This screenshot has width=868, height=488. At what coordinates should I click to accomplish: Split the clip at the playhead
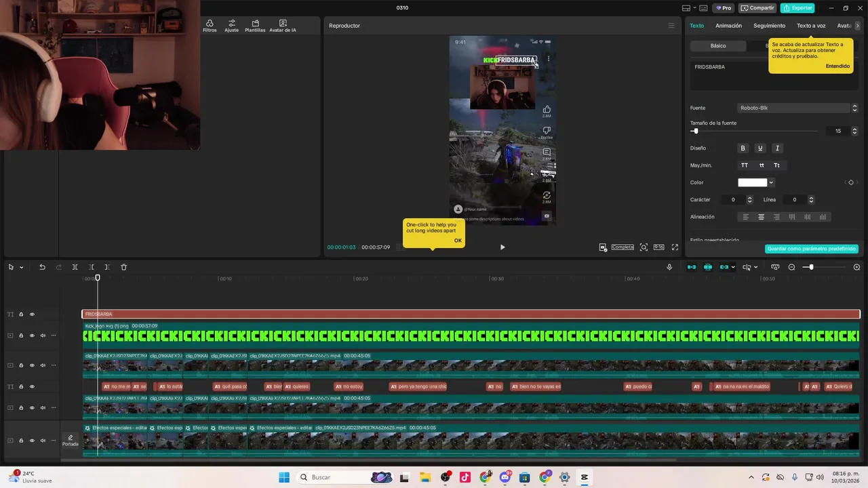(x=75, y=267)
